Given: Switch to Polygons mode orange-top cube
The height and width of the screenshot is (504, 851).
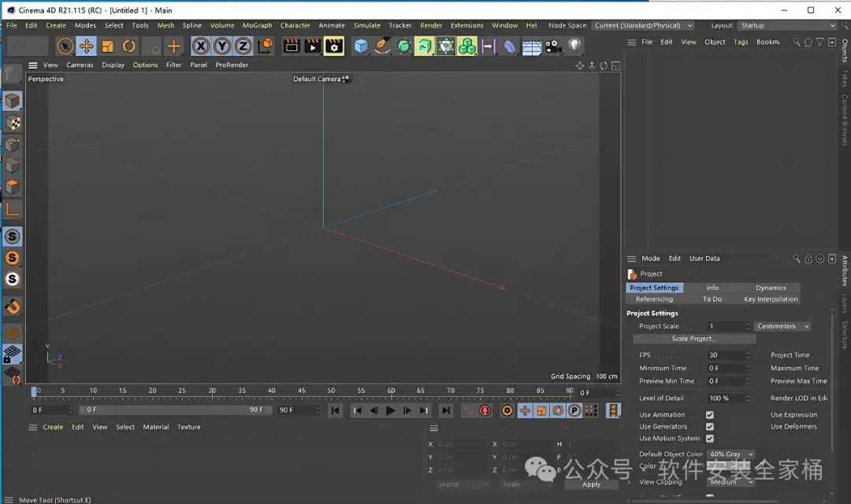Looking at the screenshot, I should (13, 187).
